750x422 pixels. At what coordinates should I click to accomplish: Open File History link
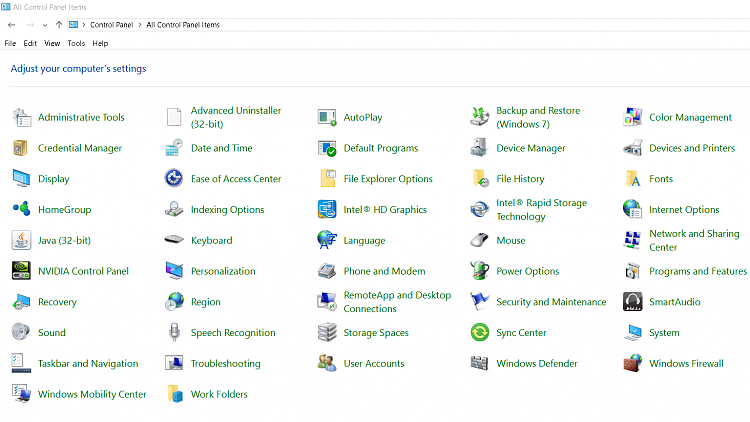pyautogui.click(x=520, y=178)
